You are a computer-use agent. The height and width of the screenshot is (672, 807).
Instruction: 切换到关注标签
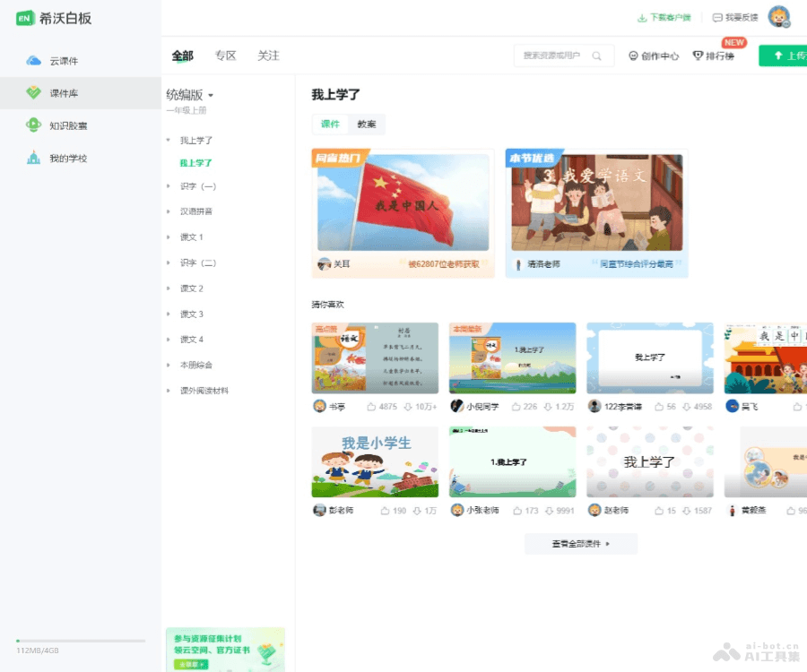(x=268, y=55)
